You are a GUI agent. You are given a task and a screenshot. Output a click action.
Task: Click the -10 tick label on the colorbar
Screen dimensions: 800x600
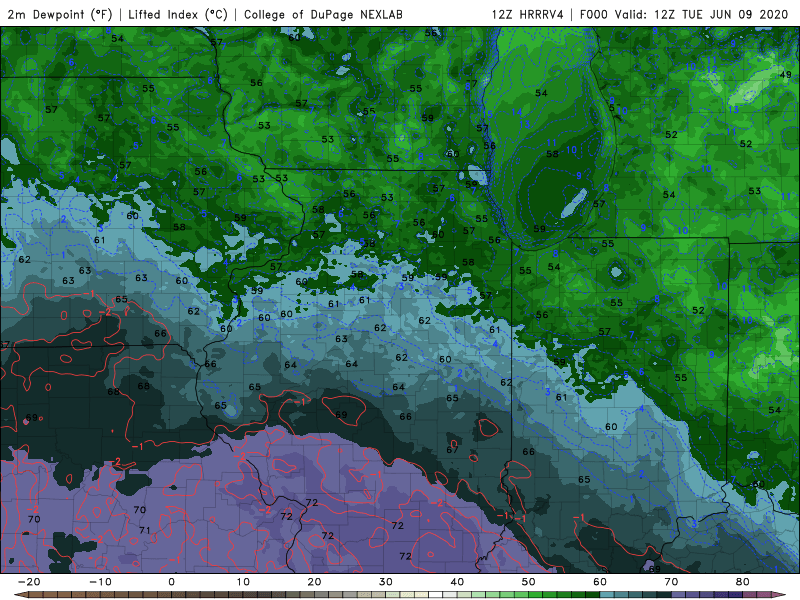tap(100, 582)
